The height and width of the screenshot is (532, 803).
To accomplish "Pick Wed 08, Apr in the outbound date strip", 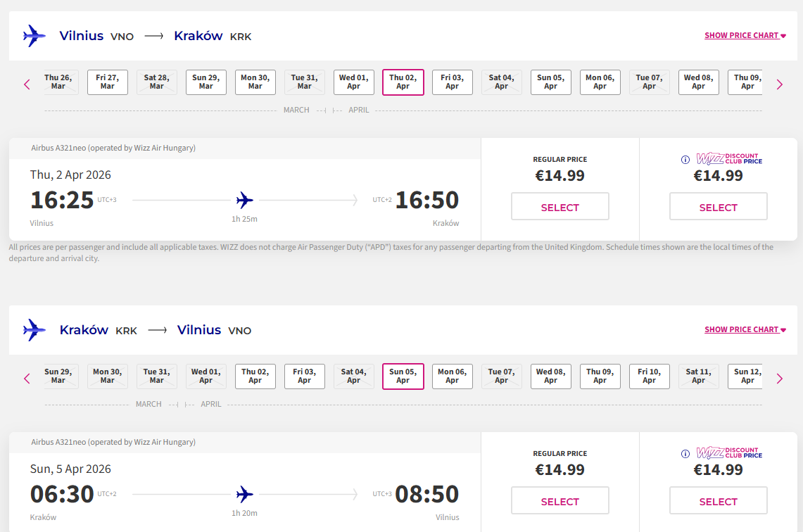I will (698, 82).
